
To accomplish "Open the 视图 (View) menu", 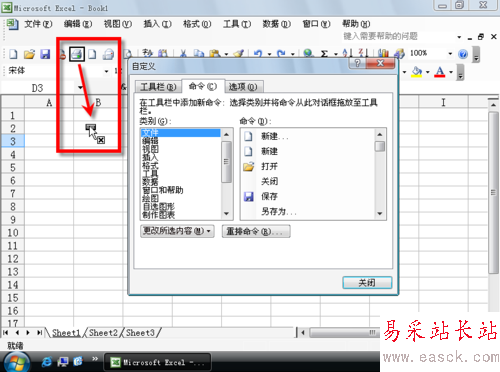I will coord(118,24).
